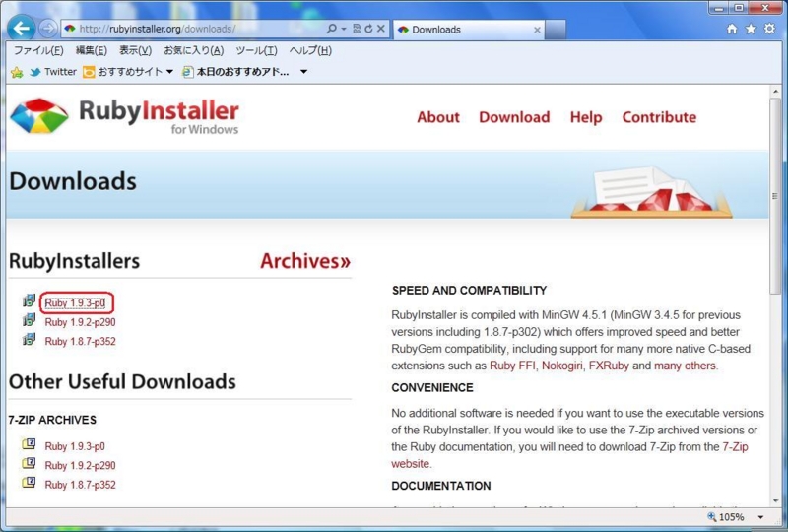Click the About navigation link
788x532 pixels.
(438, 117)
